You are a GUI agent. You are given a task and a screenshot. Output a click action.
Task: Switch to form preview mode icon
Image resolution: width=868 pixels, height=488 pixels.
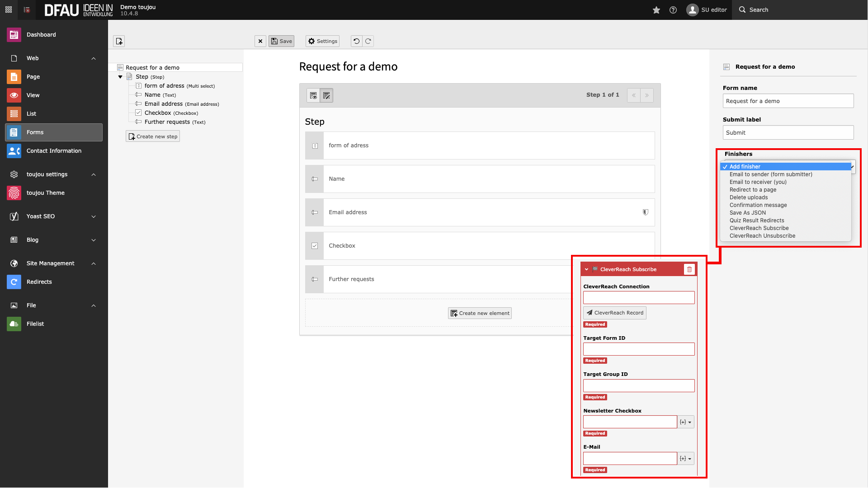pos(313,95)
